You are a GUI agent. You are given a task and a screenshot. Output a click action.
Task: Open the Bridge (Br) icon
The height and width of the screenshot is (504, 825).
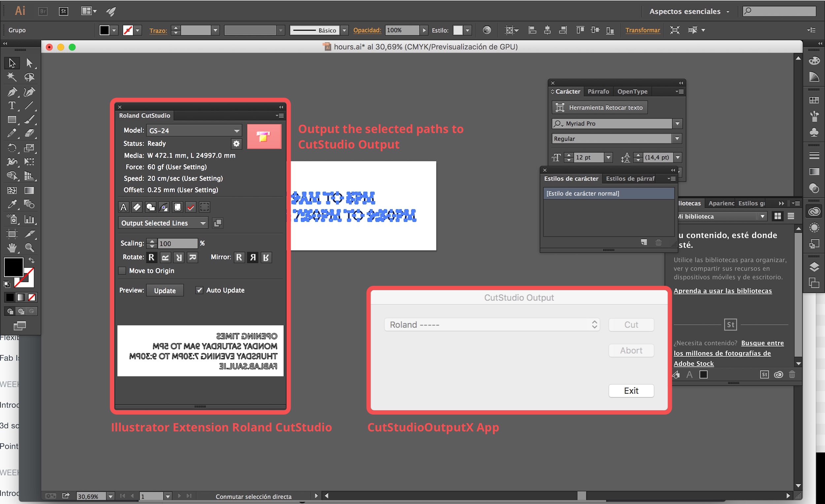43,11
